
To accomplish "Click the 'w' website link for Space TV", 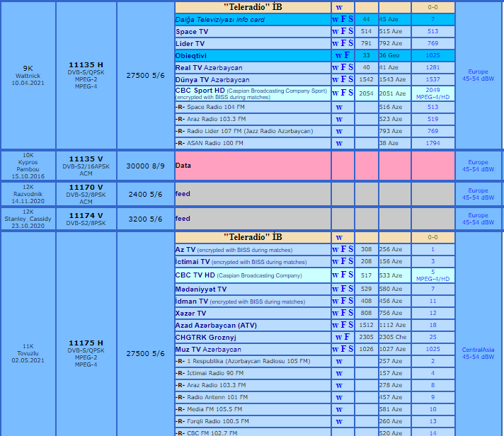I will coord(335,31).
